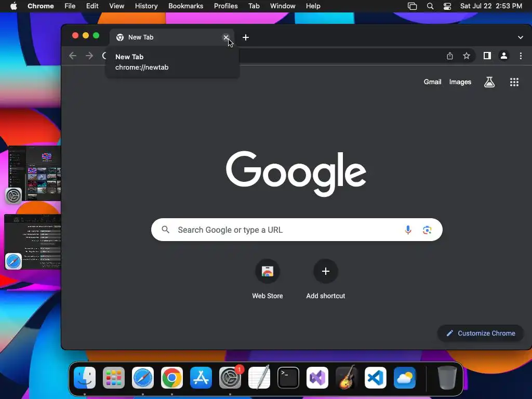Open the View menu
The image size is (532, 399).
117,6
